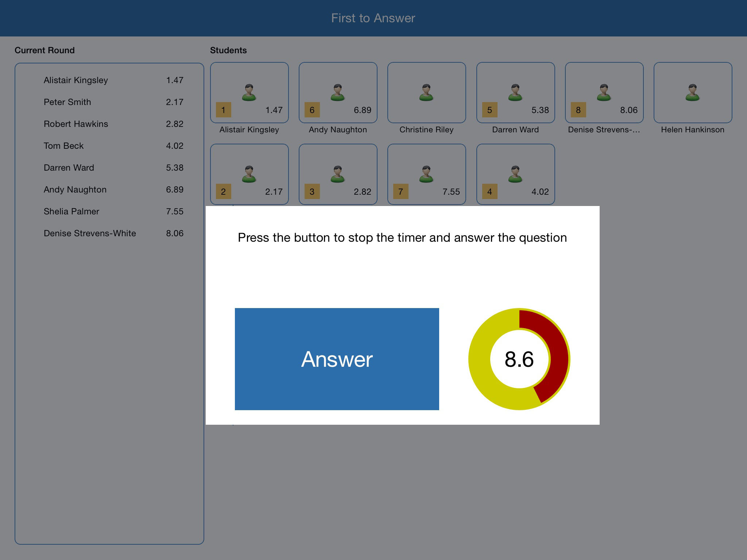The width and height of the screenshot is (747, 560).
Task: Select Robert Hawkins in Current Round list
Action: (76, 124)
